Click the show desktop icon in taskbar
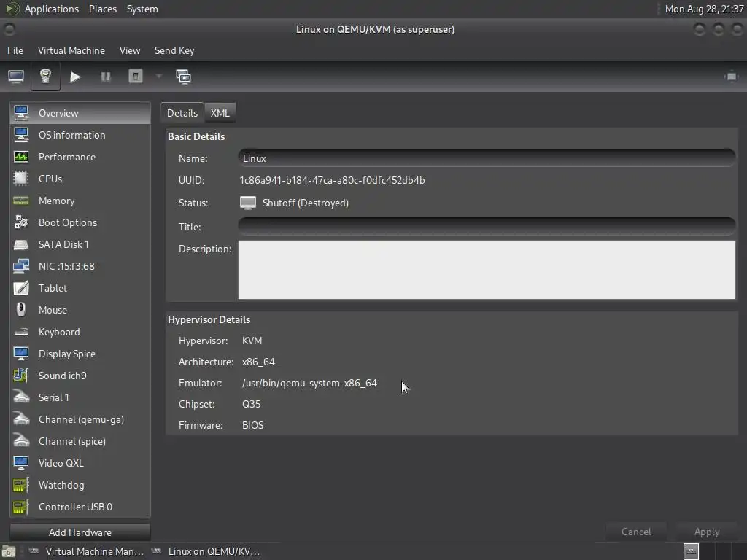 (x=9, y=552)
